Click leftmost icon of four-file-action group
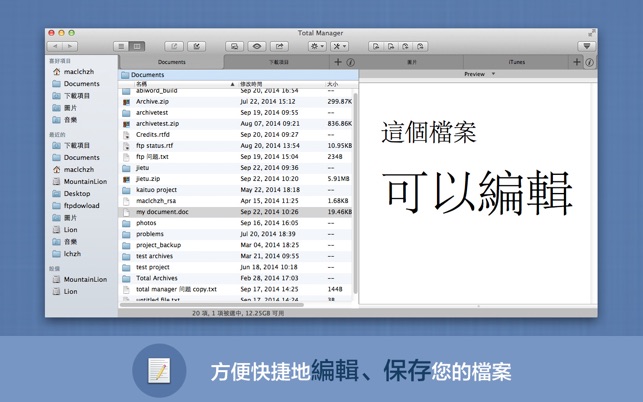This screenshot has height=402, width=643. point(376,46)
